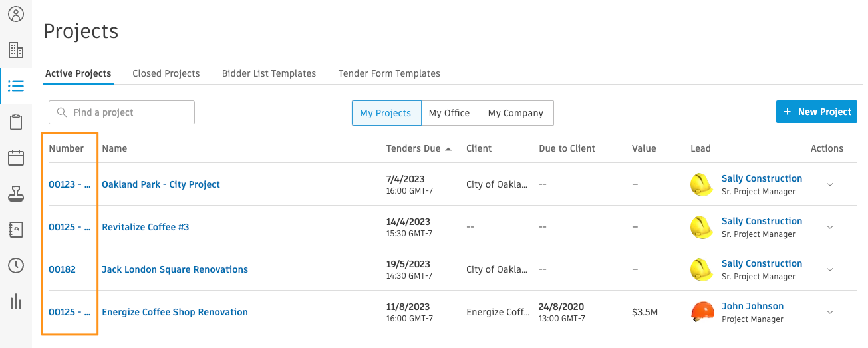Open the contacts address book icon
The width and height of the screenshot is (868, 348).
click(x=16, y=230)
